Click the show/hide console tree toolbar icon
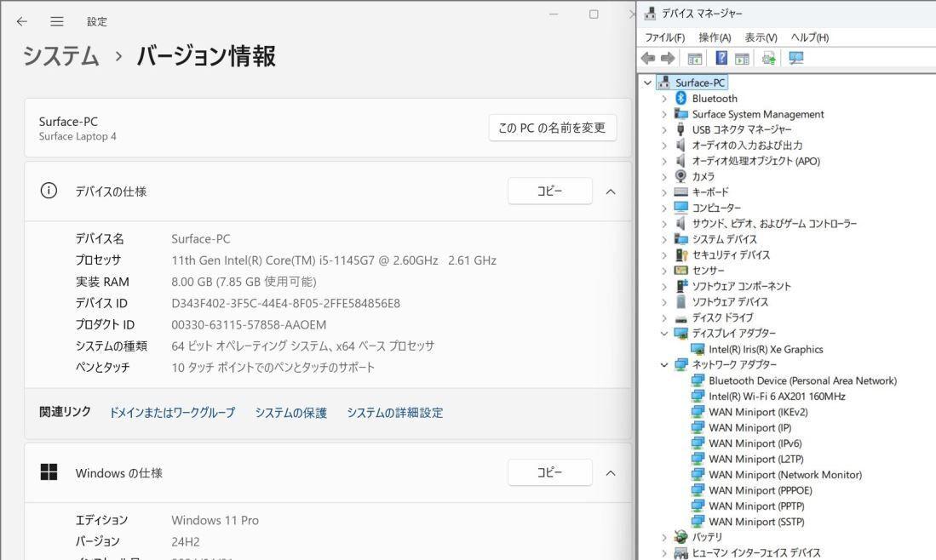This screenshot has height=560, width=936. pos(694,59)
